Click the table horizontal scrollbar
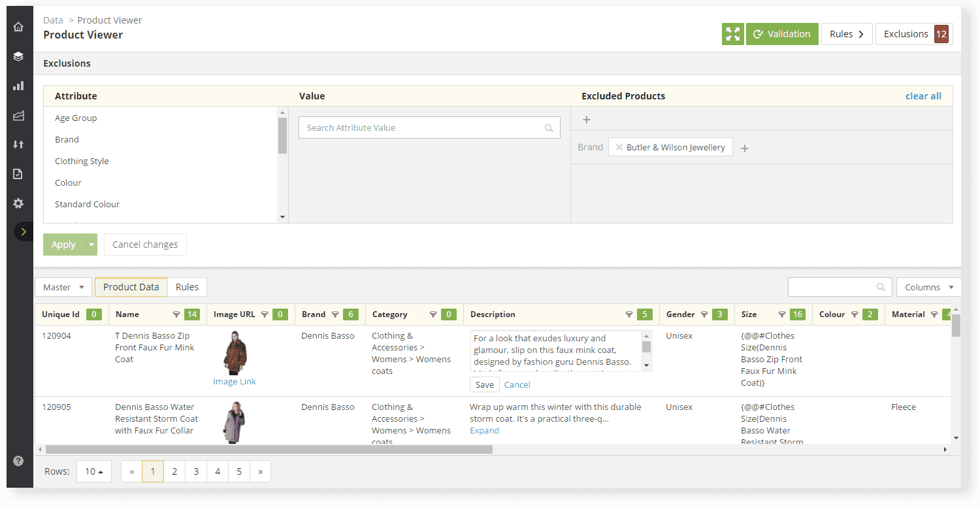Image resolution: width=980 pixels, height=508 pixels. click(269, 450)
